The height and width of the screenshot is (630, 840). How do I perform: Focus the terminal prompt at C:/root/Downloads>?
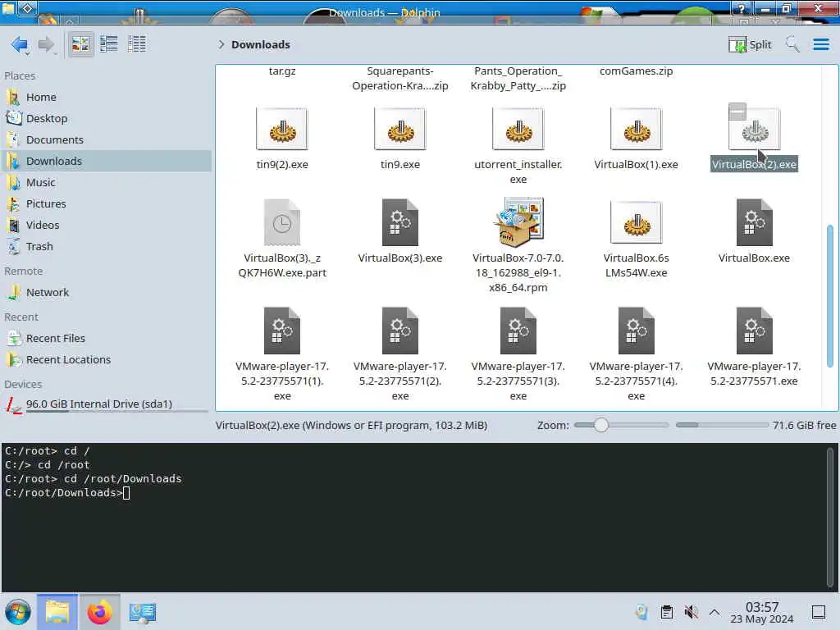click(x=67, y=493)
